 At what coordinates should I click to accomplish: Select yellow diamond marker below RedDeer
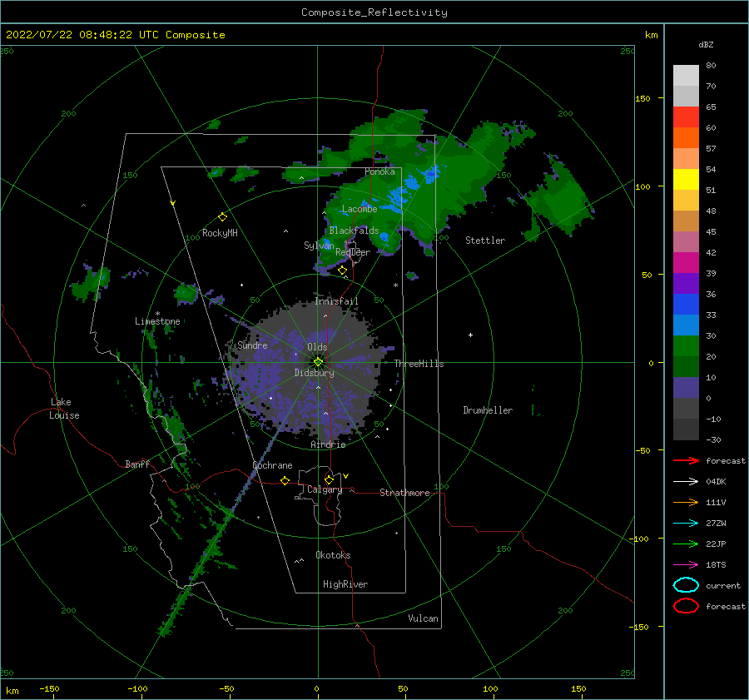pos(343,271)
